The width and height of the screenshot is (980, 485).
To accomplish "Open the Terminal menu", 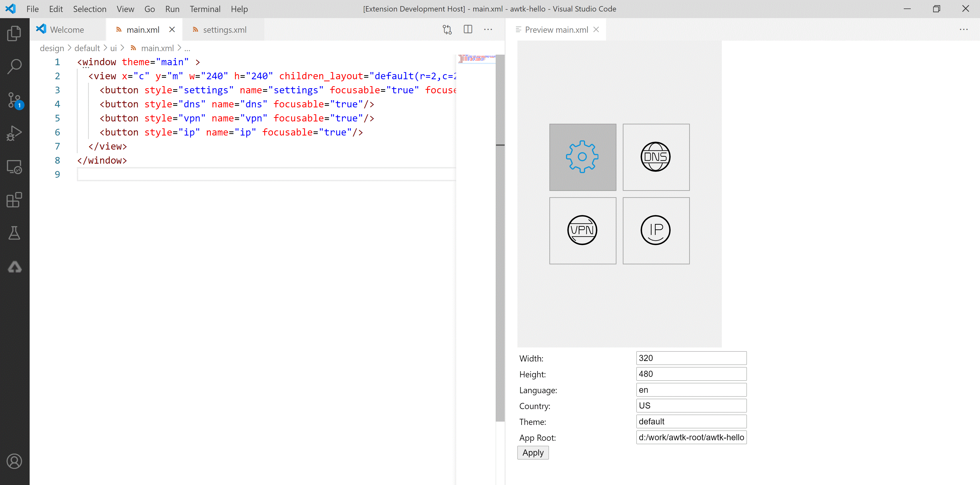I will click(x=205, y=9).
